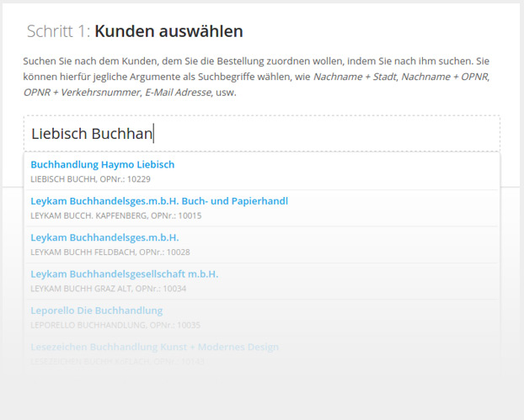Click the 'Schritt 1: Kunden auswählen' heading
Screen dimensions: 524x420
(135, 31)
